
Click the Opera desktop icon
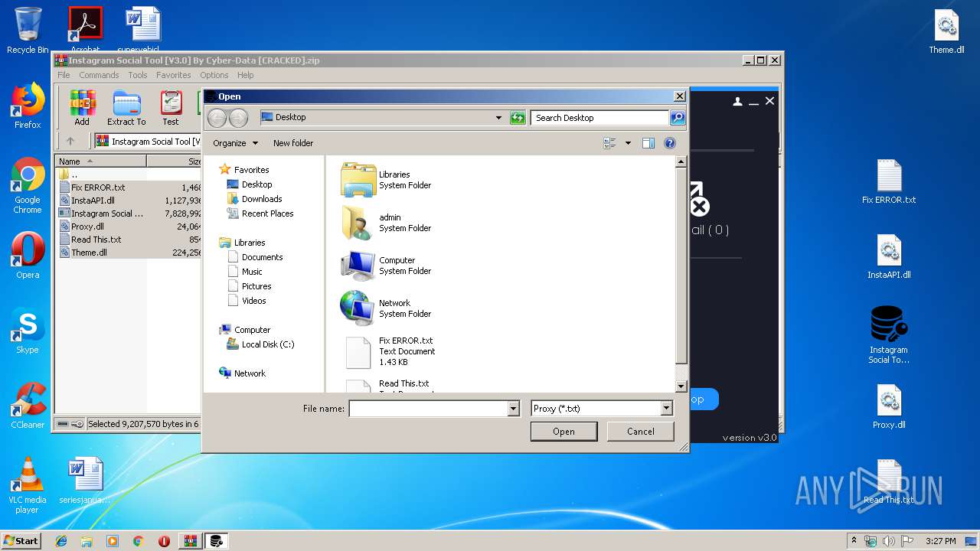pyautogui.click(x=28, y=256)
